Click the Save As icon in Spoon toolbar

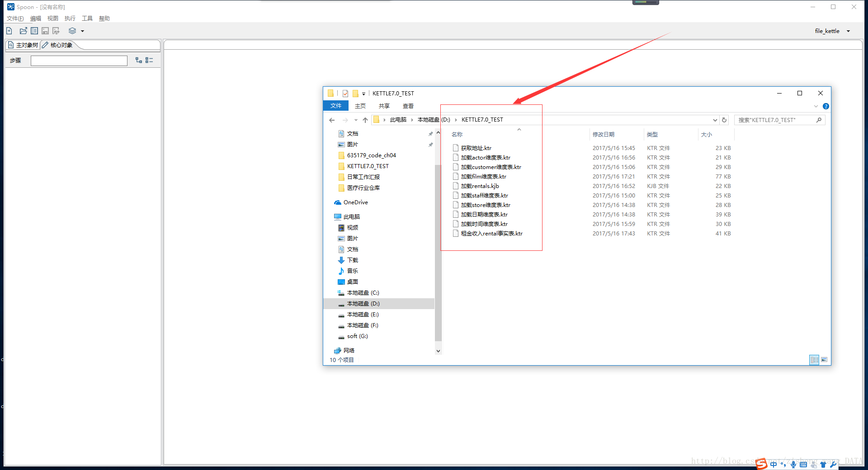(56, 31)
